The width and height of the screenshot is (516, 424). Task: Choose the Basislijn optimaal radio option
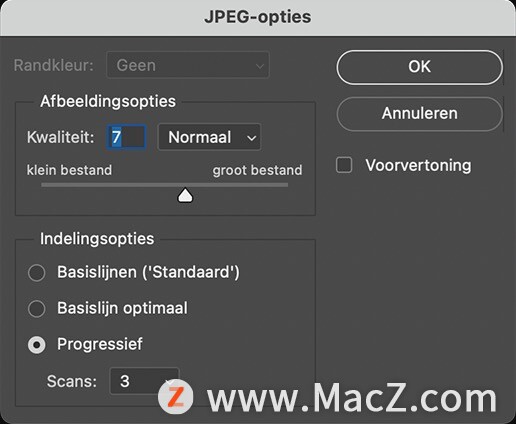37,308
